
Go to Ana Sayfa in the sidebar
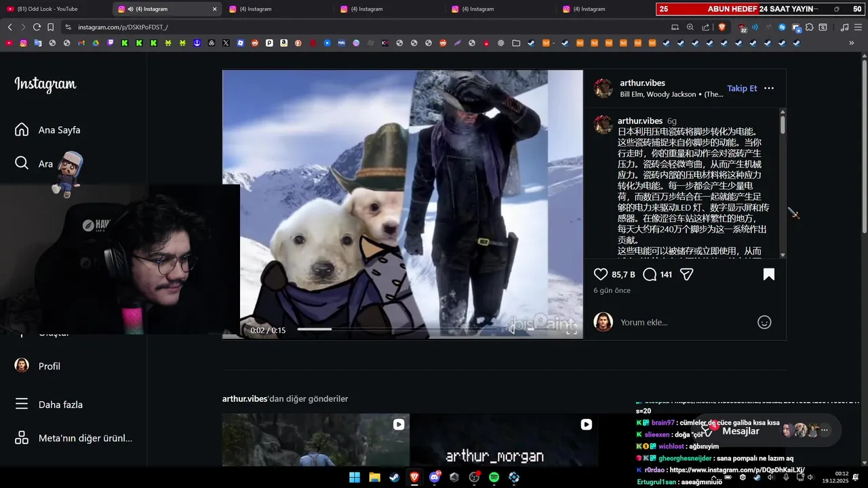pyautogui.click(x=49, y=129)
